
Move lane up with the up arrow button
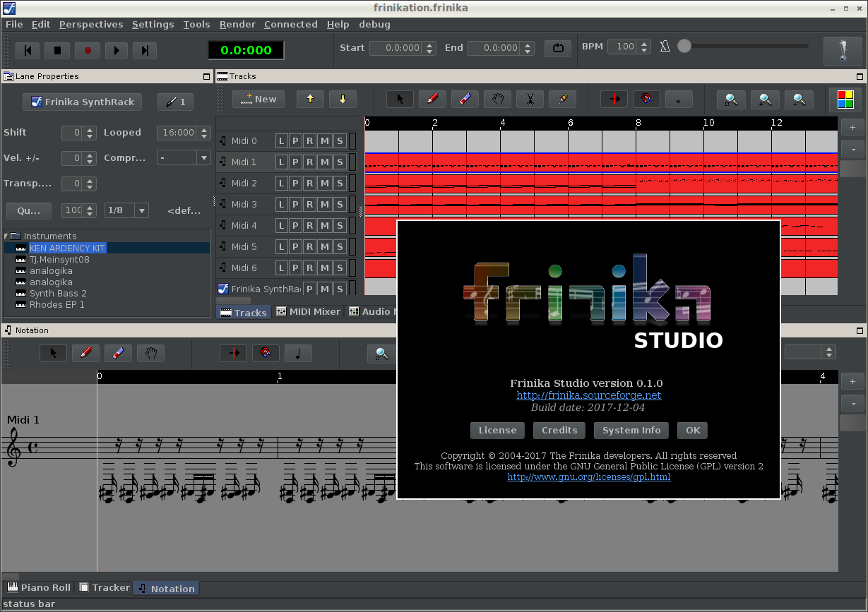click(x=310, y=100)
